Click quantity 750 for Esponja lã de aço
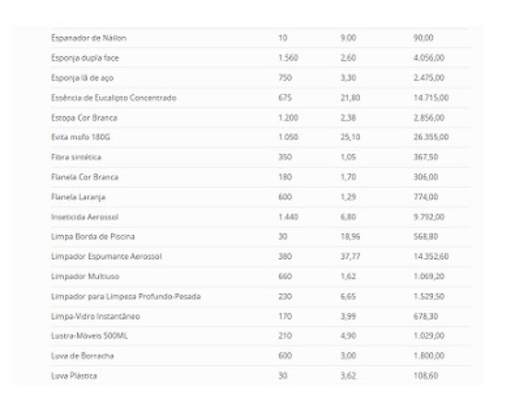Image resolution: width=532 pixels, height=399 pixels. click(x=286, y=78)
